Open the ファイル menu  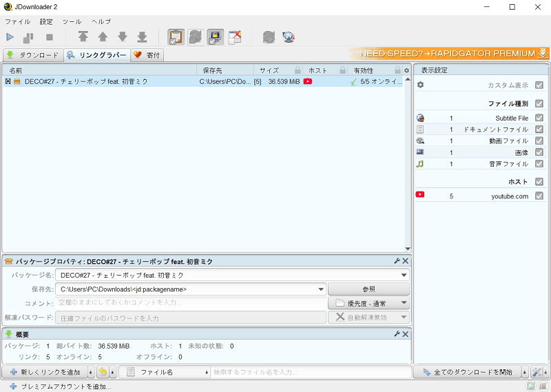coord(18,21)
